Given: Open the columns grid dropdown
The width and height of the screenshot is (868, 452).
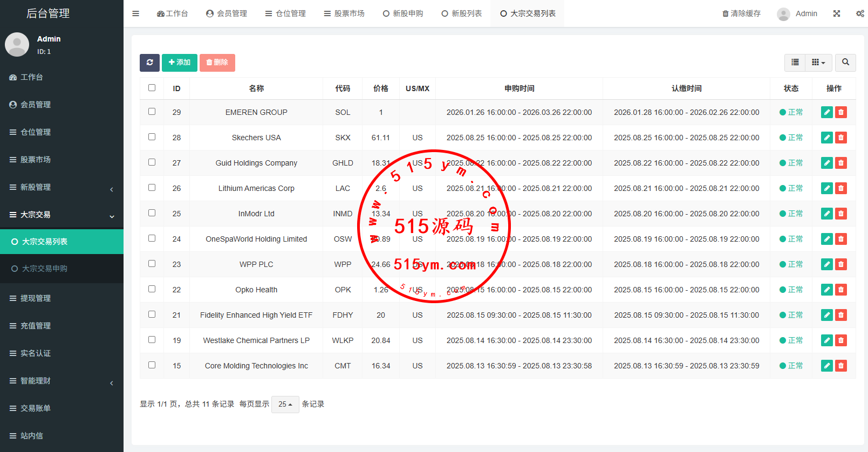Looking at the screenshot, I should coord(818,63).
